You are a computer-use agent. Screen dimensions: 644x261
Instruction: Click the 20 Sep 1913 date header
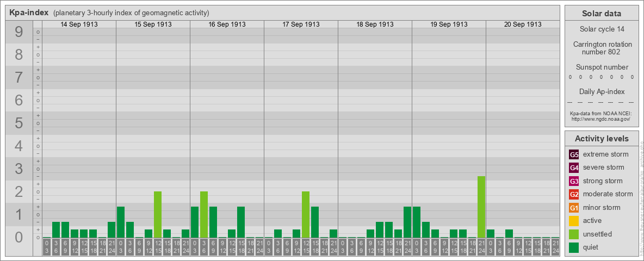coord(523,24)
